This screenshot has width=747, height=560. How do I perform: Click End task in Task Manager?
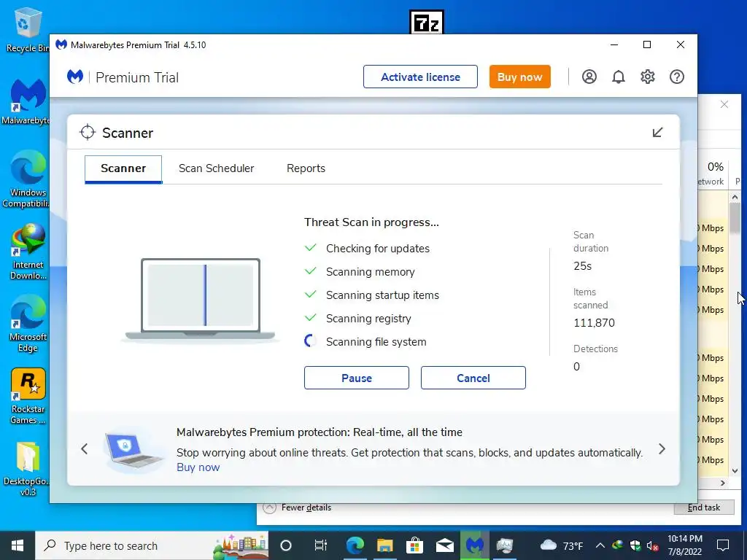pyautogui.click(x=704, y=507)
